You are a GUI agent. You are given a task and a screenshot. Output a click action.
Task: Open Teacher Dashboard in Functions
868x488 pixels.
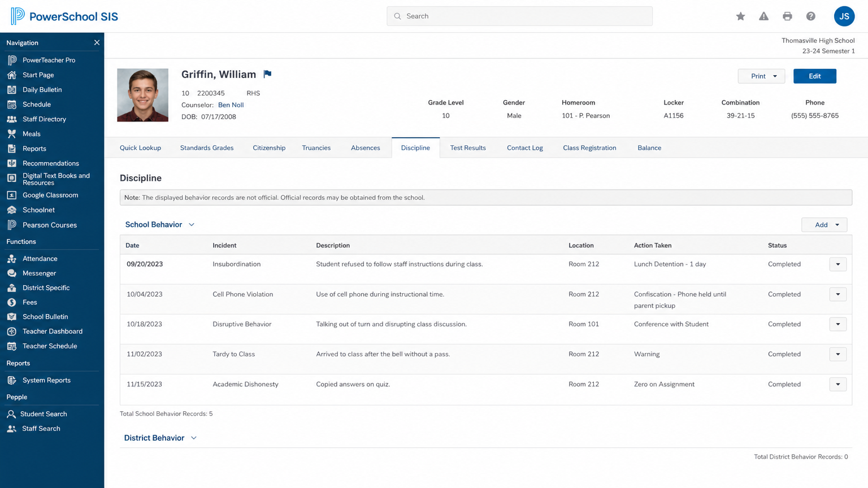pos(53,332)
